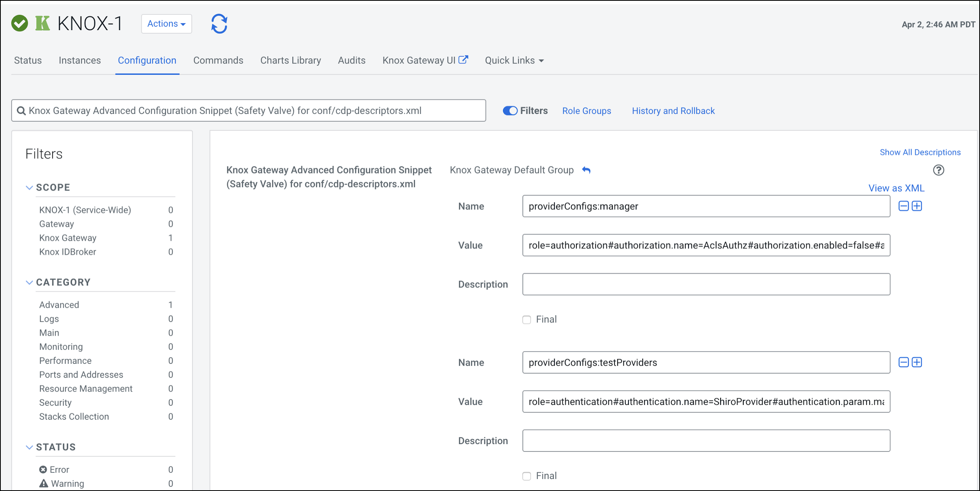Click the revert arrow next to Knox Gateway Default Group
Viewport: 980px width, 491px height.
[x=586, y=170]
